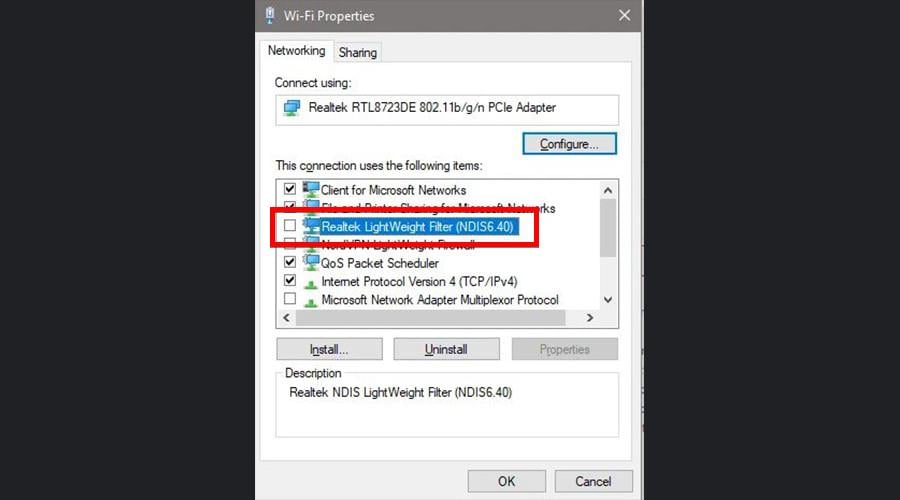The height and width of the screenshot is (500, 900).
Task: Click the horizontal scroll right arrow
Action: click(x=589, y=317)
